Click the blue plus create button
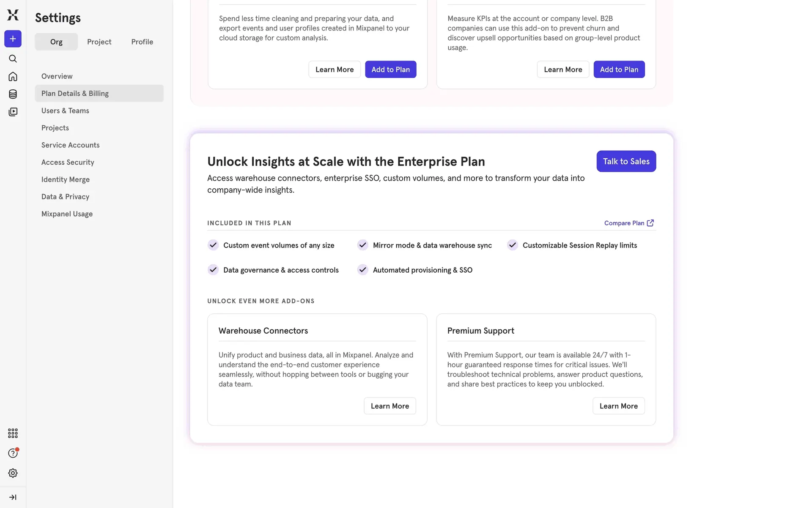This screenshot has width=812, height=508. point(13,39)
